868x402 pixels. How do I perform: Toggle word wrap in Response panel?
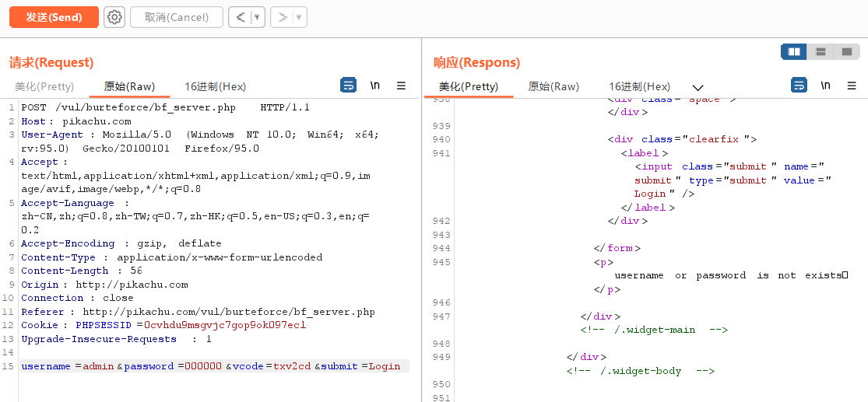(x=799, y=86)
